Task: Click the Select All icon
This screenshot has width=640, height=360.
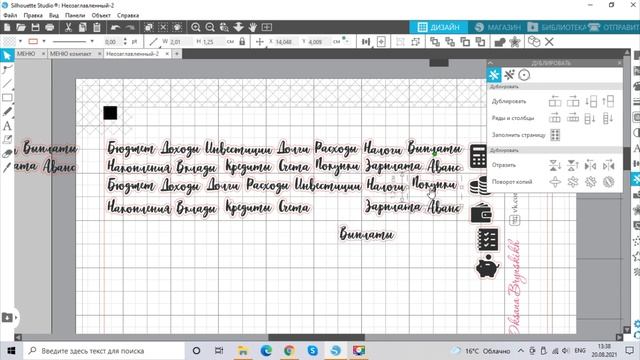Action: (x=149, y=27)
